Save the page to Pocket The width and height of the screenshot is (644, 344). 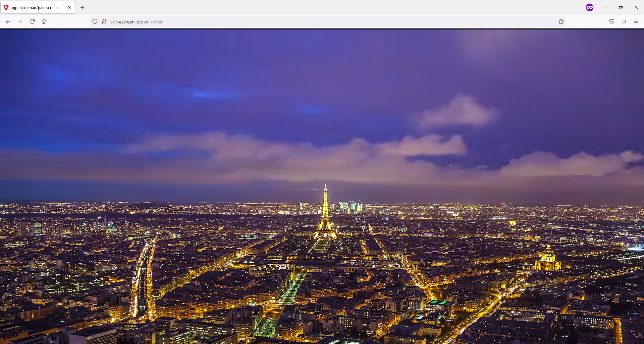coord(611,22)
